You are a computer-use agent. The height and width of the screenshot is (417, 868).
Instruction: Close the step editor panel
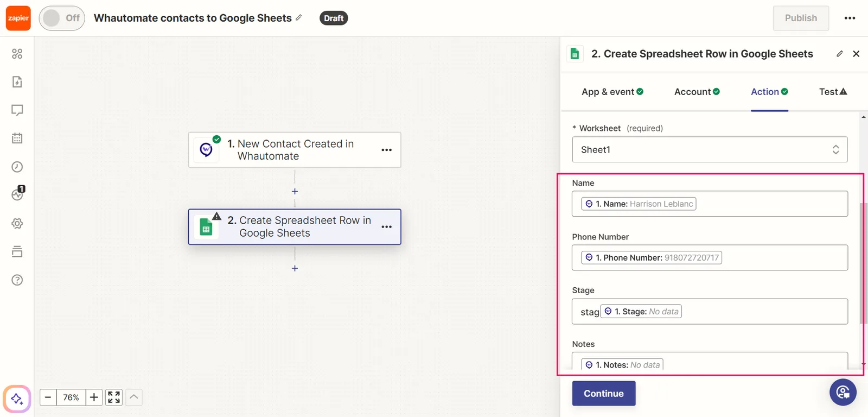856,54
